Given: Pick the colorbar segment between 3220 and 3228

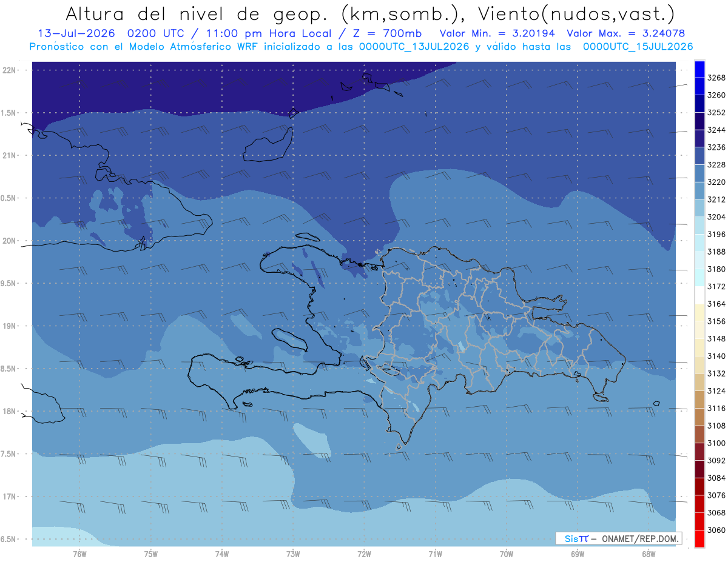Looking at the screenshot, I should (699, 173).
